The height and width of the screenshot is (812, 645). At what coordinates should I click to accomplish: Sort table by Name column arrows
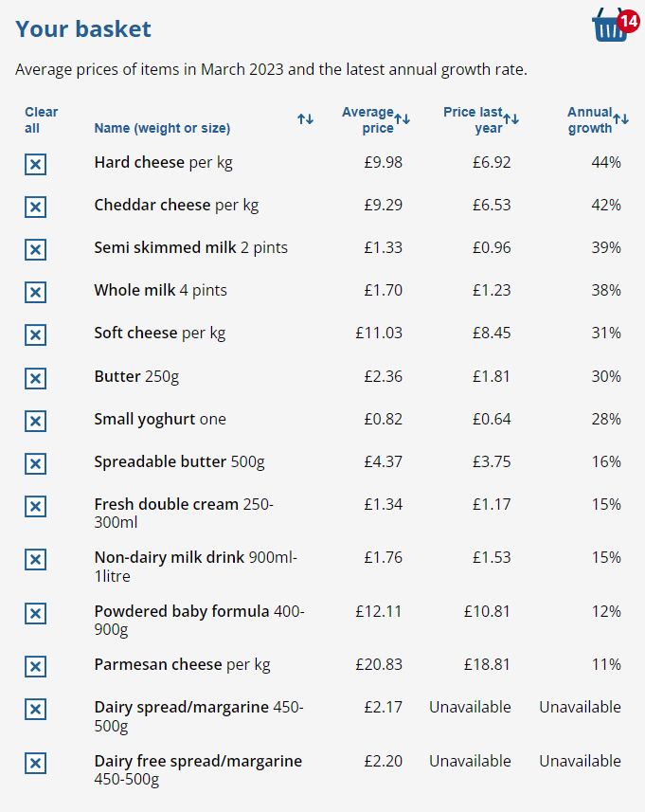(x=305, y=119)
